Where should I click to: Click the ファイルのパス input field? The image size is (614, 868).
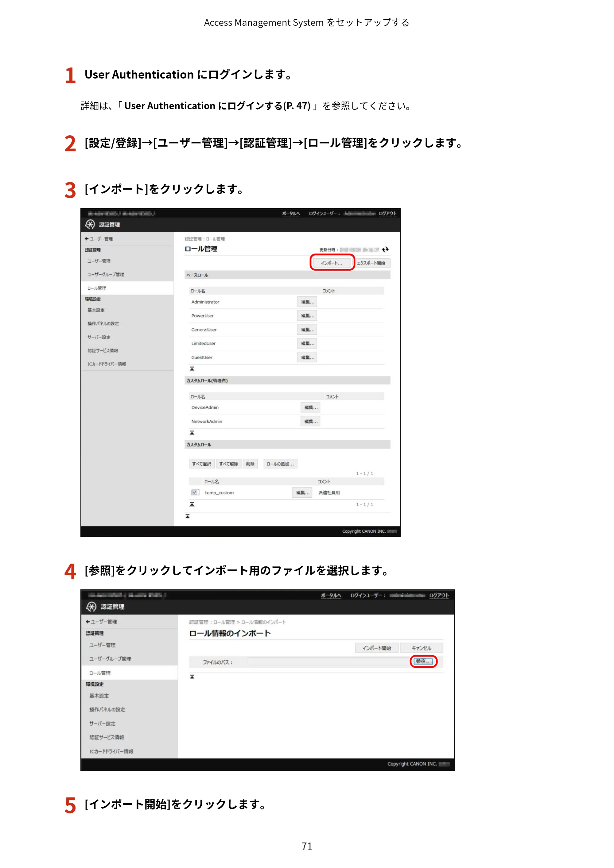coord(328,662)
